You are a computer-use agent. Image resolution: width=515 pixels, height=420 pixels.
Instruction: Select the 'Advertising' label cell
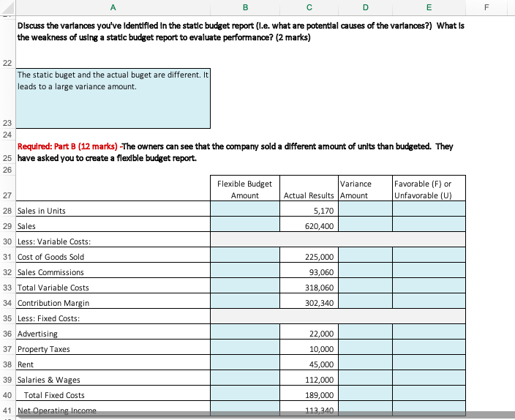pyautogui.click(x=113, y=331)
